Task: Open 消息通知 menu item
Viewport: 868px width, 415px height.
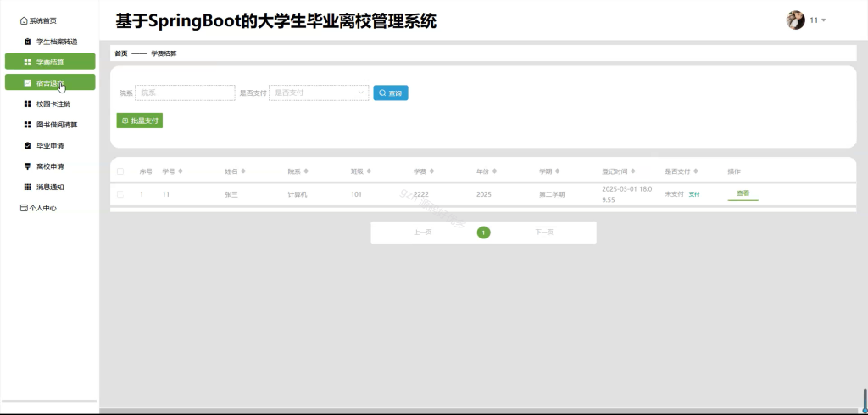Action: click(x=50, y=188)
